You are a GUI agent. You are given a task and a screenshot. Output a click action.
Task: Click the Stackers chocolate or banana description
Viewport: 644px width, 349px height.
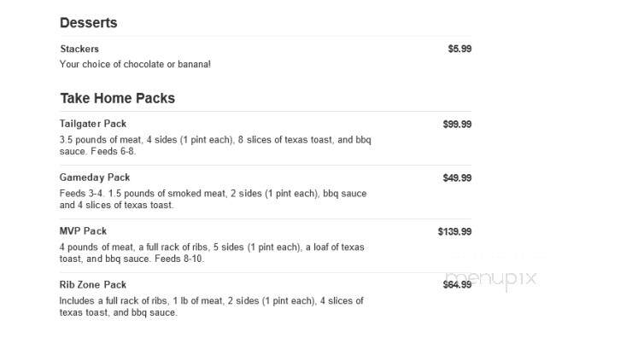(x=135, y=64)
